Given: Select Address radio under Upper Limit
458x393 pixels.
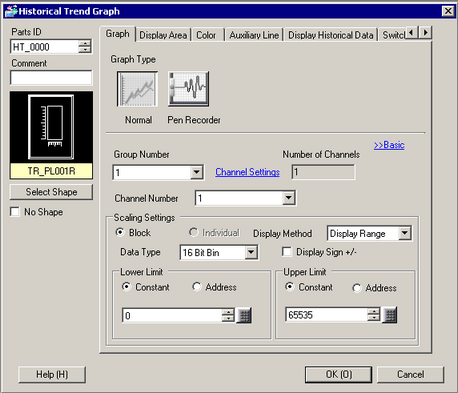Looking at the screenshot, I should [357, 288].
